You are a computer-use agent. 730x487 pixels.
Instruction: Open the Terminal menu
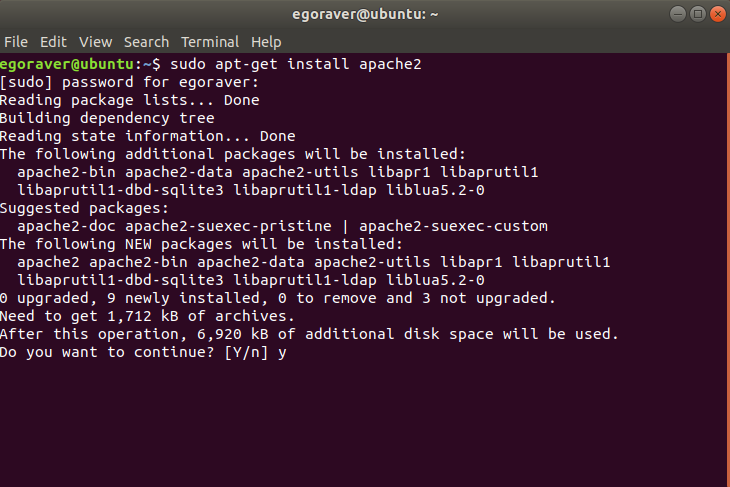(x=210, y=42)
